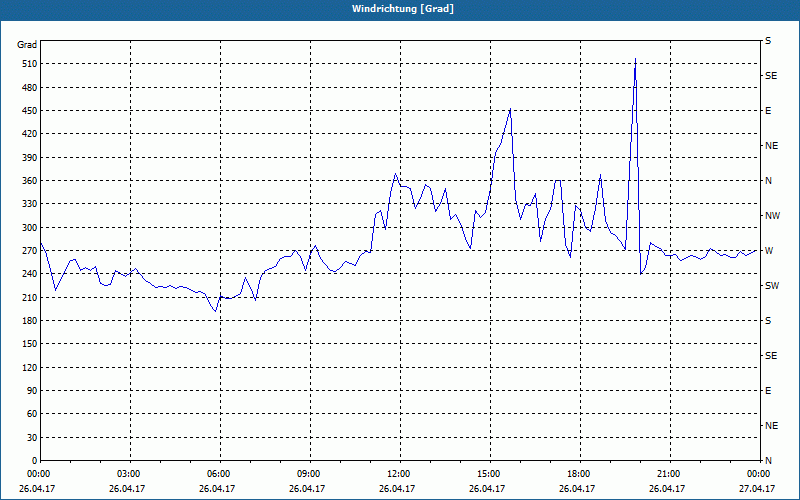Click the 21:00 time label

click(x=667, y=473)
